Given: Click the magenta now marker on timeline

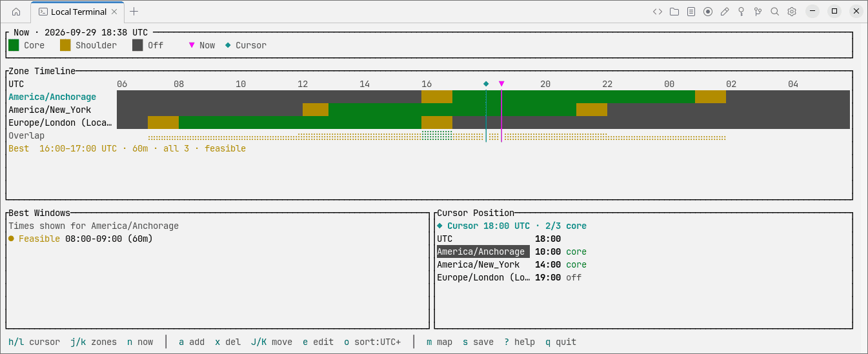Looking at the screenshot, I should coord(501,84).
